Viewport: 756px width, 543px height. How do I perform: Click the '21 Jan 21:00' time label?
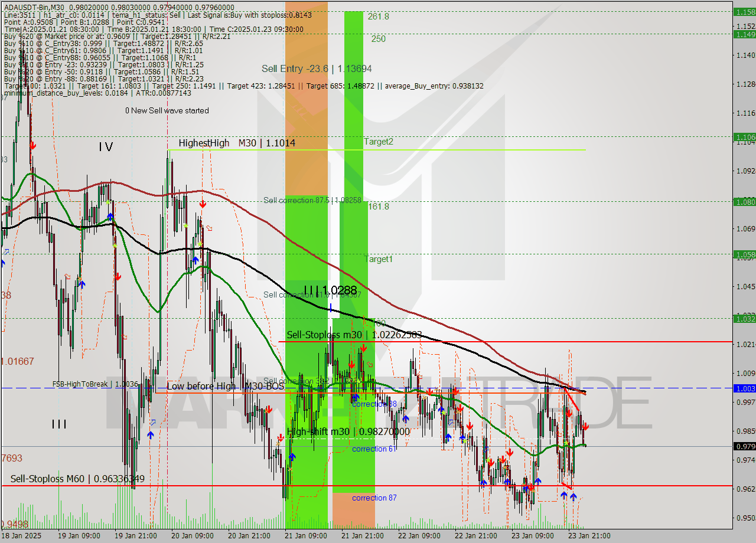[363, 536]
